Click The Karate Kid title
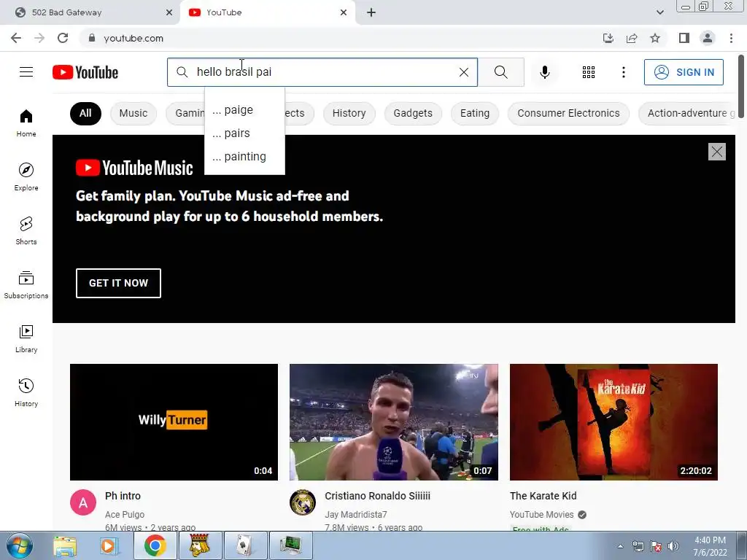 point(543,496)
